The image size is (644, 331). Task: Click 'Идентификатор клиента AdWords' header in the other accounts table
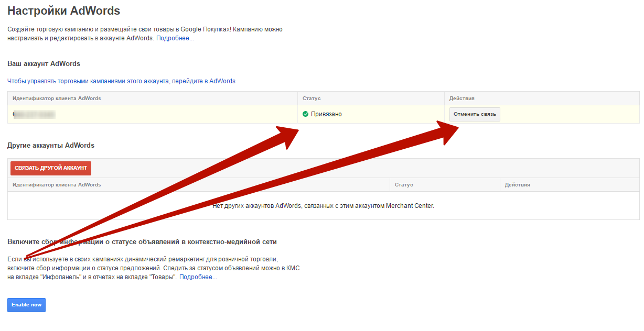(57, 185)
